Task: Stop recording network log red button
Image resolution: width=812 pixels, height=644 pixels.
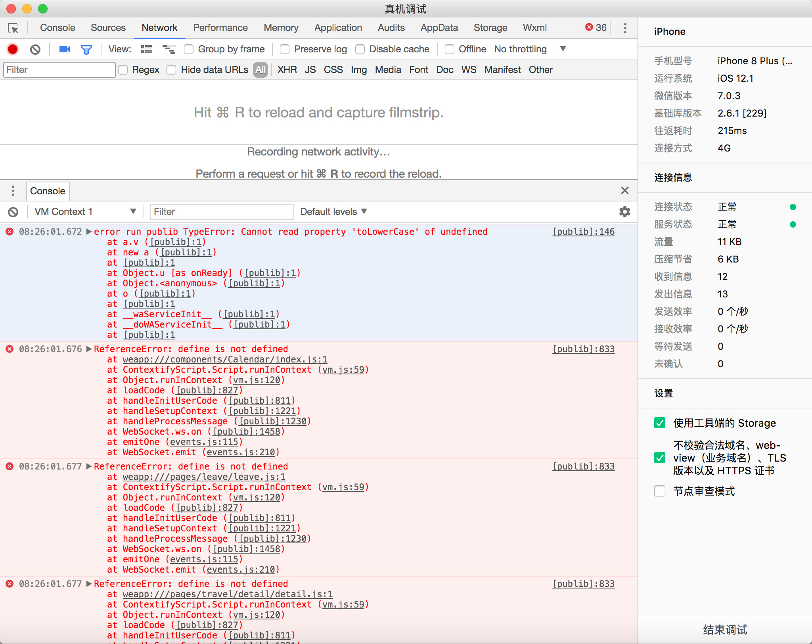Action: pyautogui.click(x=13, y=49)
